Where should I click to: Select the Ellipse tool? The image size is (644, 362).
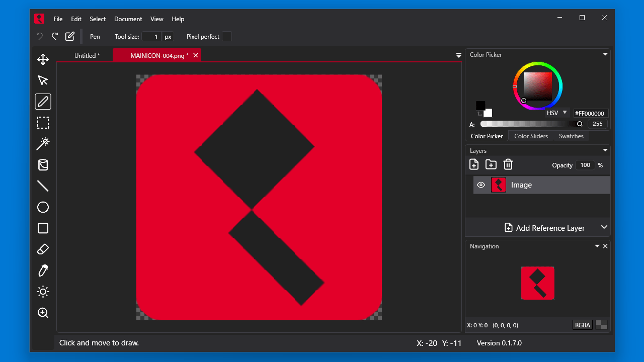point(43,207)
